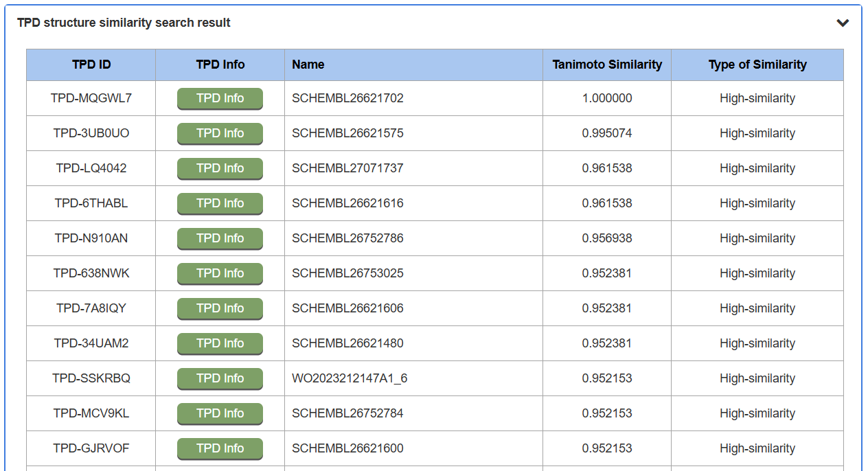Open TPD Info for TPD-N910AN

click(x=220, y=239)
